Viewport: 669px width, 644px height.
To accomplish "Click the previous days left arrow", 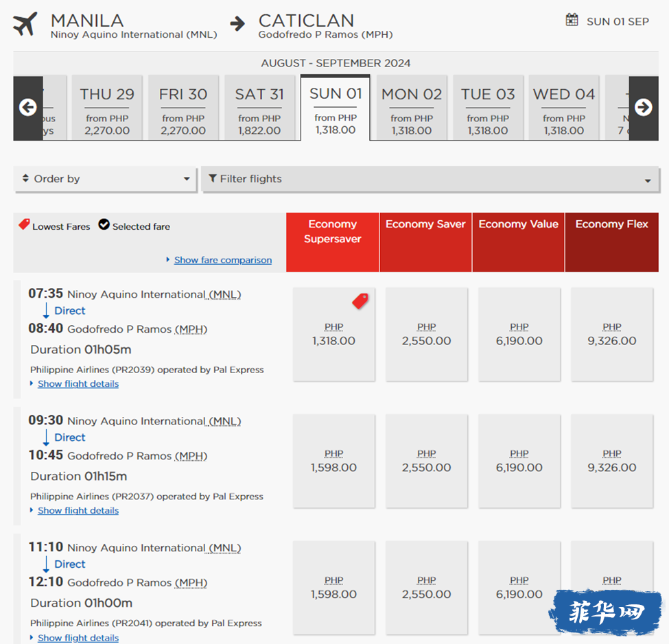I will (27, 108).
